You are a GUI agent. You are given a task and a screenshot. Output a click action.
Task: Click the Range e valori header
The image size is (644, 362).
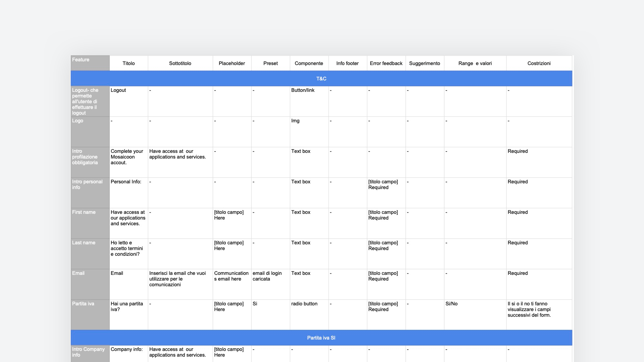pyautogui.click(x=475, y=63)
